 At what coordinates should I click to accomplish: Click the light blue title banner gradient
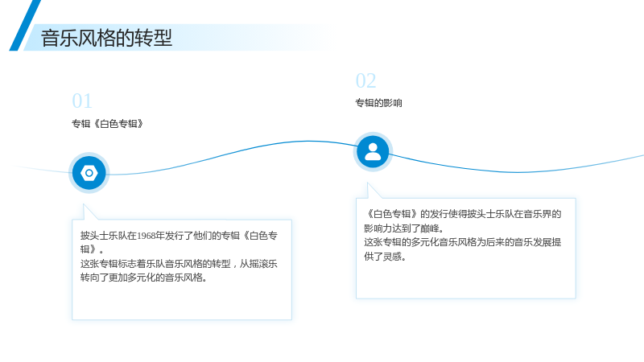pos(246,37)
